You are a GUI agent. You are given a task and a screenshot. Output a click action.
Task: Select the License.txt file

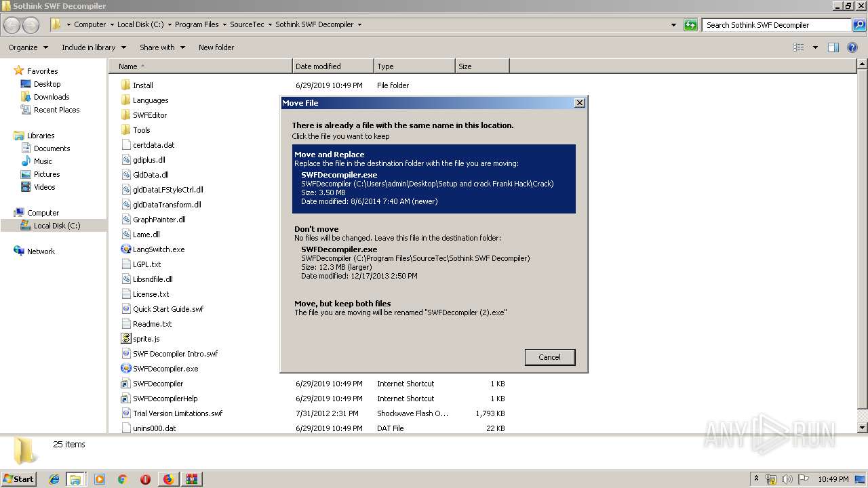[151, 294]
